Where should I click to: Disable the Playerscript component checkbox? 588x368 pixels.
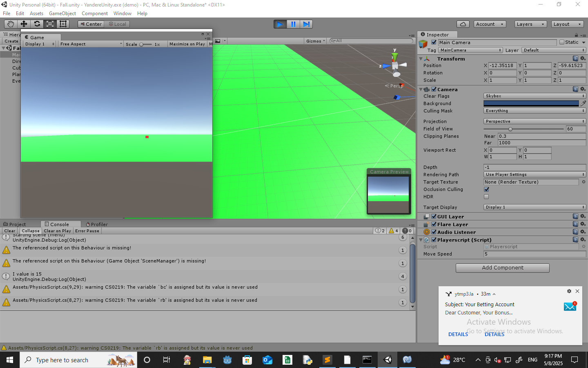pyautogui.click(x=434, y=240)
